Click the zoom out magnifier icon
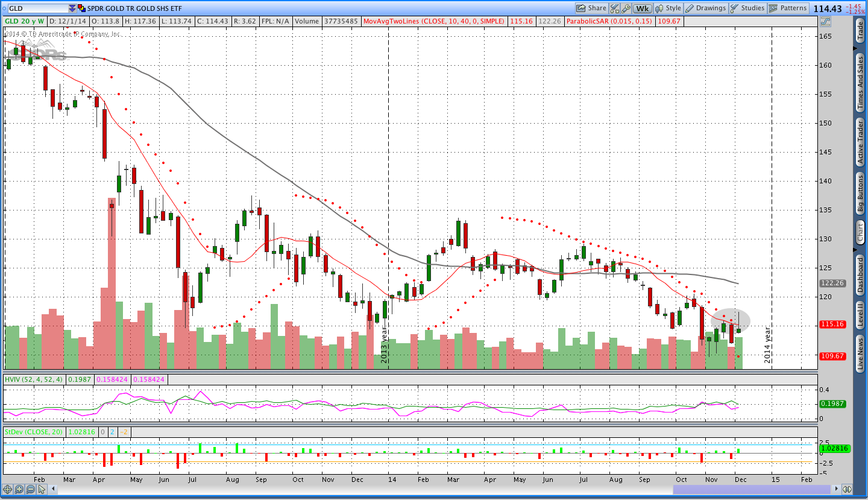868x500 pixels. tap(30, 489)
